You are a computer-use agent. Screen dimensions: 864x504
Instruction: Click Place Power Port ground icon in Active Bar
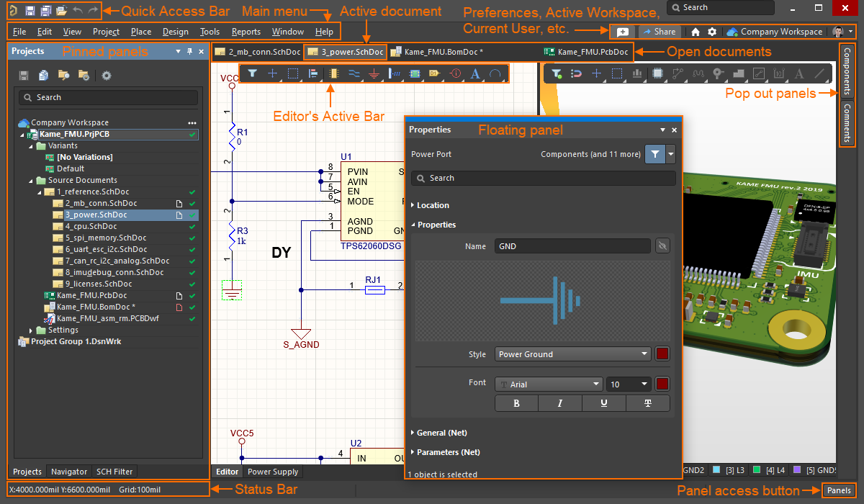(374, 73)
